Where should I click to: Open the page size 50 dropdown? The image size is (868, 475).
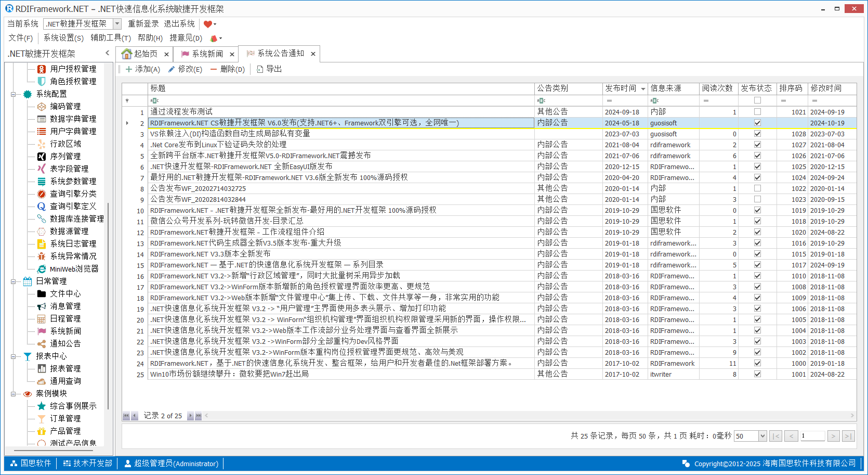tap(762, 436)
